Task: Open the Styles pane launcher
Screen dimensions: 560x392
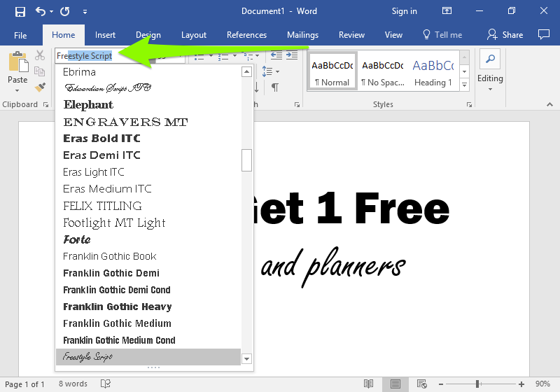Action: pyautogui.click(x=469, y=104)
